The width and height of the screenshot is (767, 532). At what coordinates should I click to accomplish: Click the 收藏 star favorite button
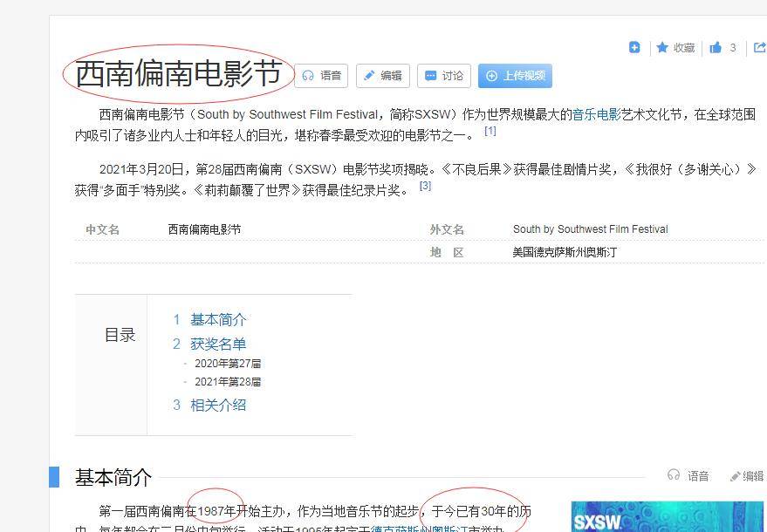tap(675, 47)
